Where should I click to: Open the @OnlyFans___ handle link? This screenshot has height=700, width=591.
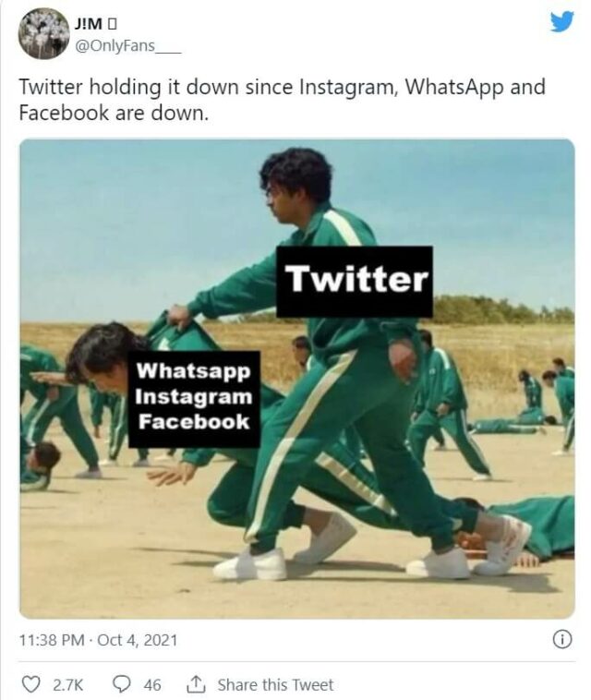click(x=128, y=46)
